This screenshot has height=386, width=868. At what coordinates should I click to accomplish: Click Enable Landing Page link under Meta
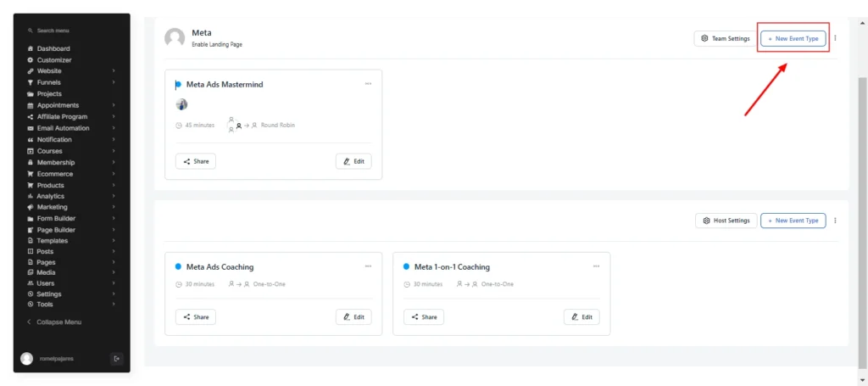click(217, 44)
